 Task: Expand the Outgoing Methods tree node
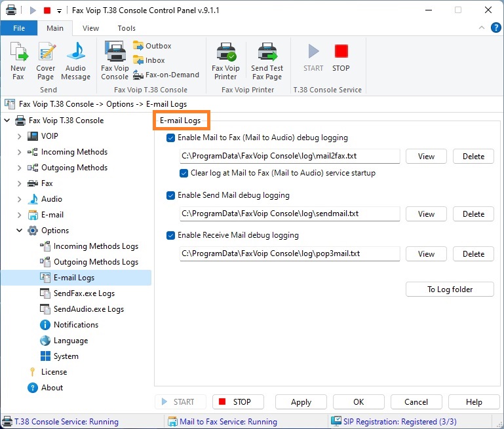click(x=19, y=168)
